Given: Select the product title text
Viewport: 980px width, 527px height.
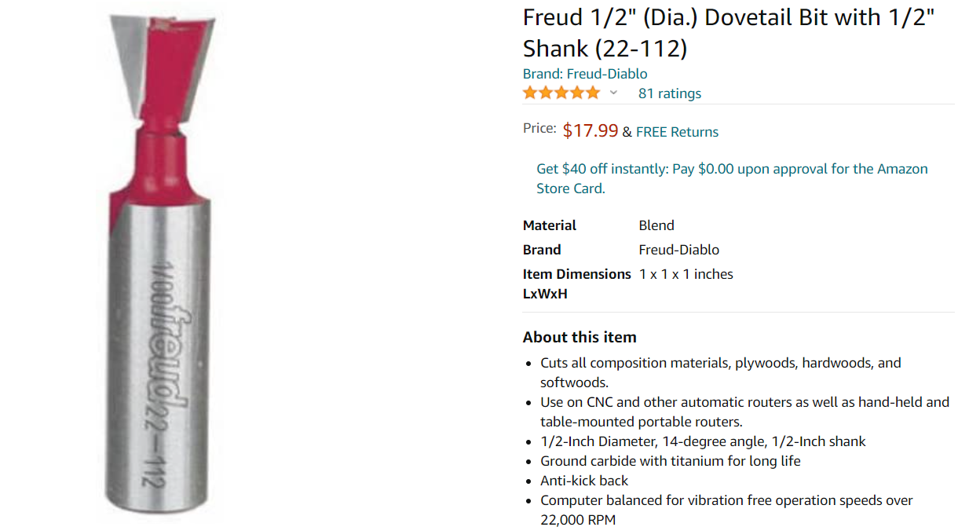Looking at the screenshot, I should pos(729,33).
